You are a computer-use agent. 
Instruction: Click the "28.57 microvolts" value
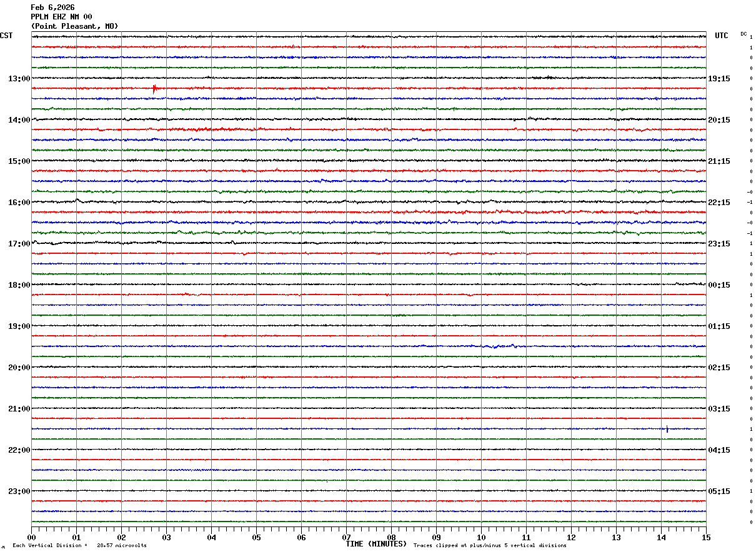pos(122,546)
